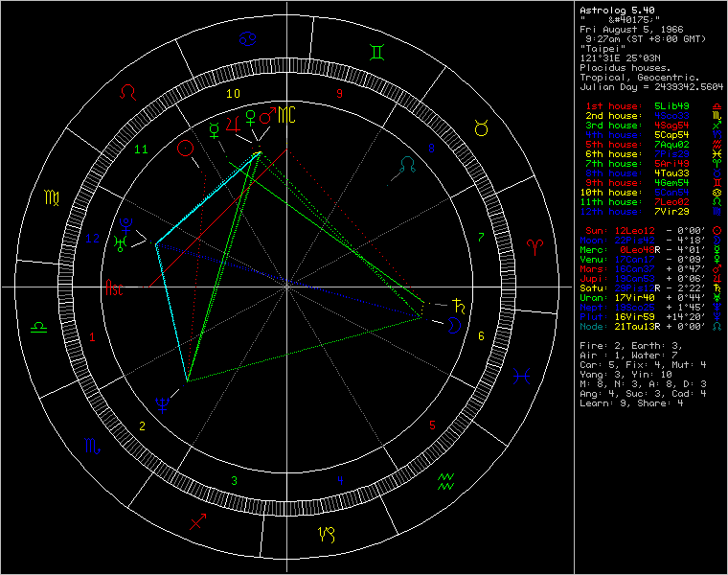Click the Aquarius wave glyph

(x=445, y=482)
